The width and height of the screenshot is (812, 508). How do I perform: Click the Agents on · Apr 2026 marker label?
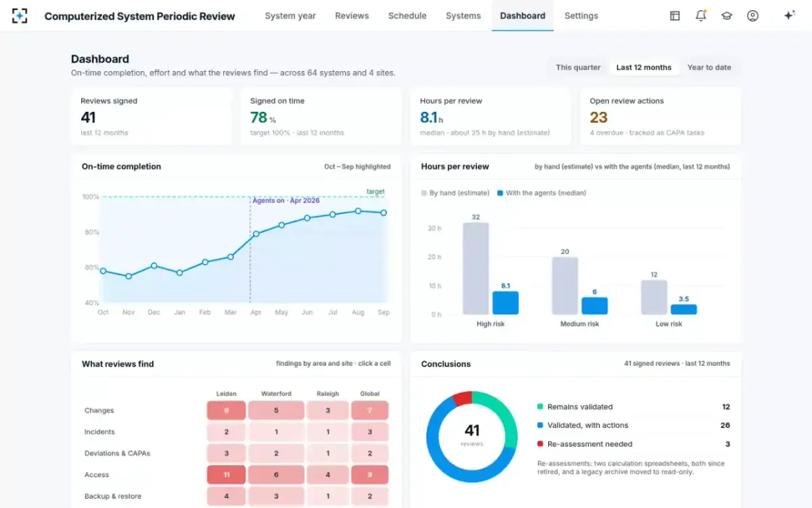click(x=286, y=200)
